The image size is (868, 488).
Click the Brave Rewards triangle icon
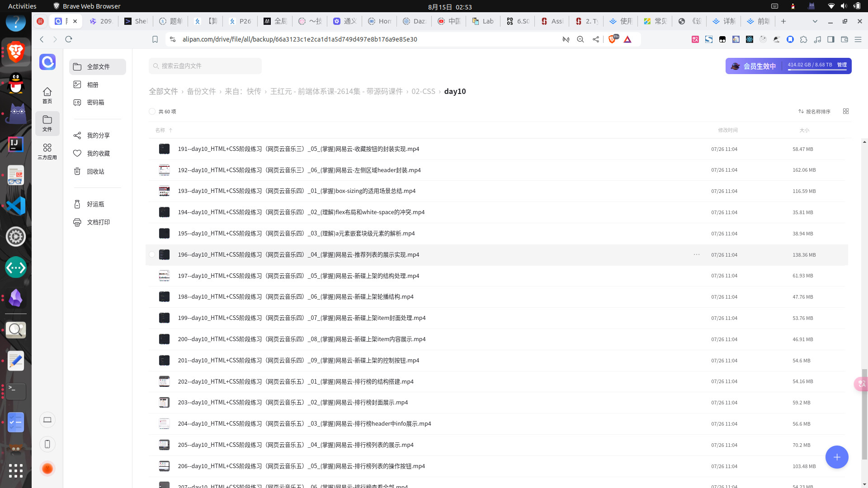coord(627,39)
